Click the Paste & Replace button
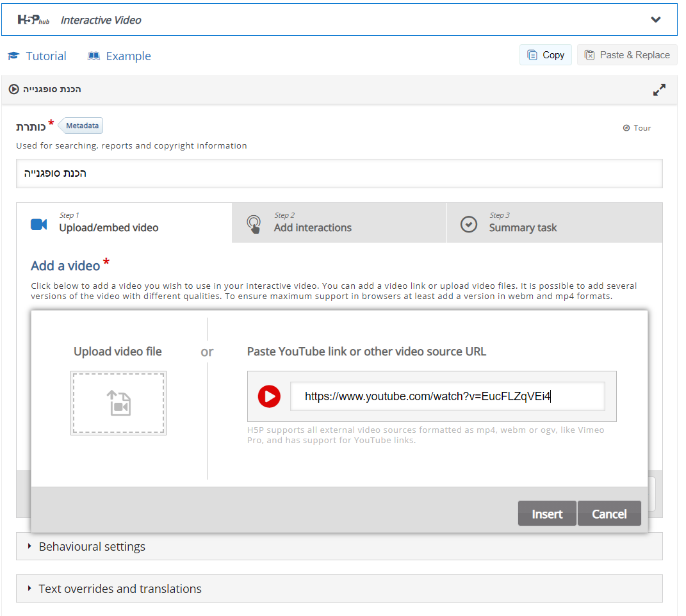686x616 pixels. [x=627, y=55]
